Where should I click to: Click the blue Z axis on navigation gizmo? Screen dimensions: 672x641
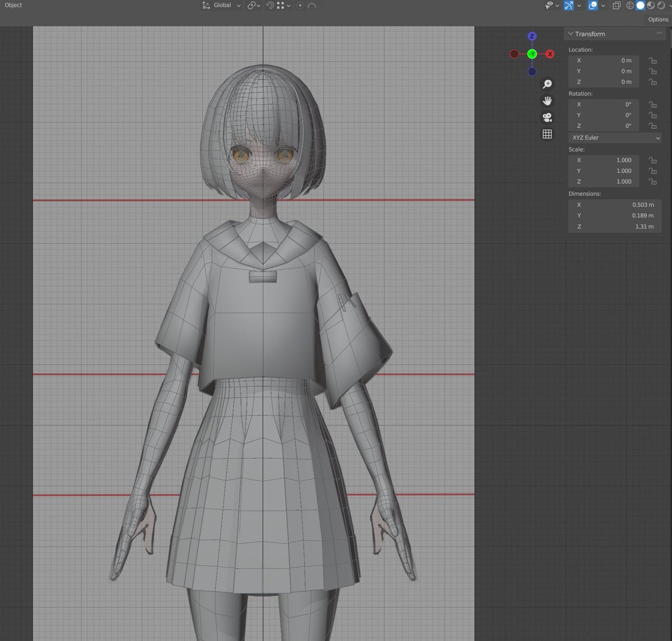coord(532,36)
